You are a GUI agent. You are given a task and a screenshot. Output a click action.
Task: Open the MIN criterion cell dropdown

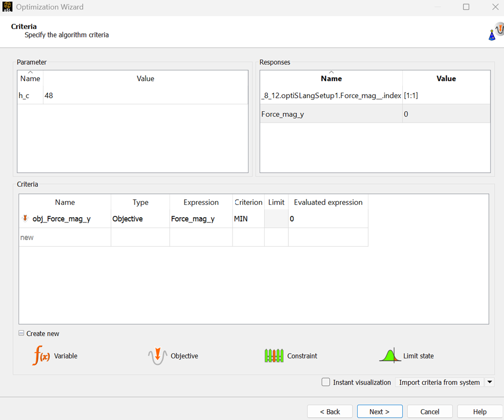pyautogui.click(x=248, y=219)
